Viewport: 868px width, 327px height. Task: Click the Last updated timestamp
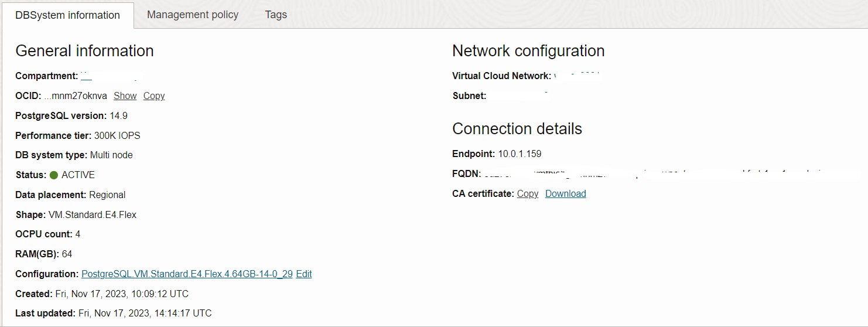(x=145, y=314)
